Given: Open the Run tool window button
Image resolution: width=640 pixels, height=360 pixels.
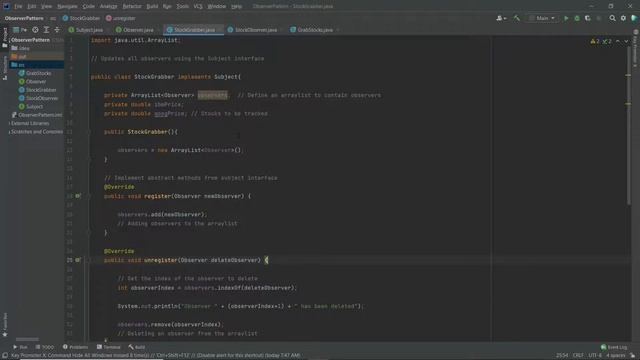Looking at the screenshot, I should coord(20,347).
